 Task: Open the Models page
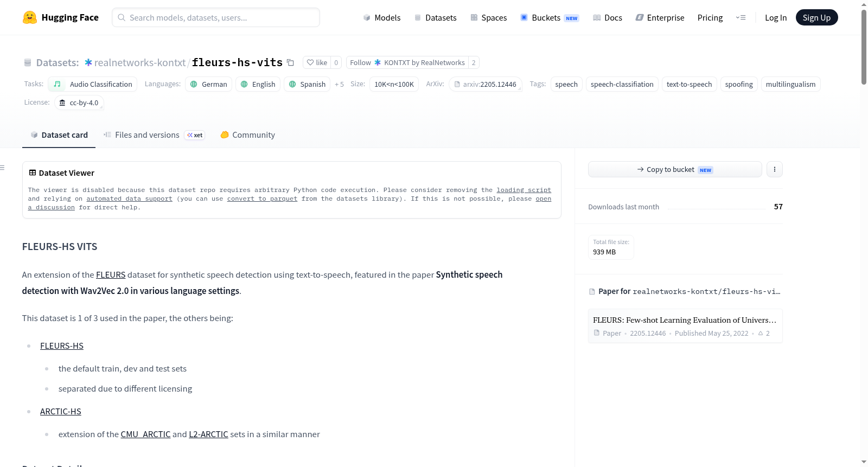pyautogui.click(x=382, y=17)
